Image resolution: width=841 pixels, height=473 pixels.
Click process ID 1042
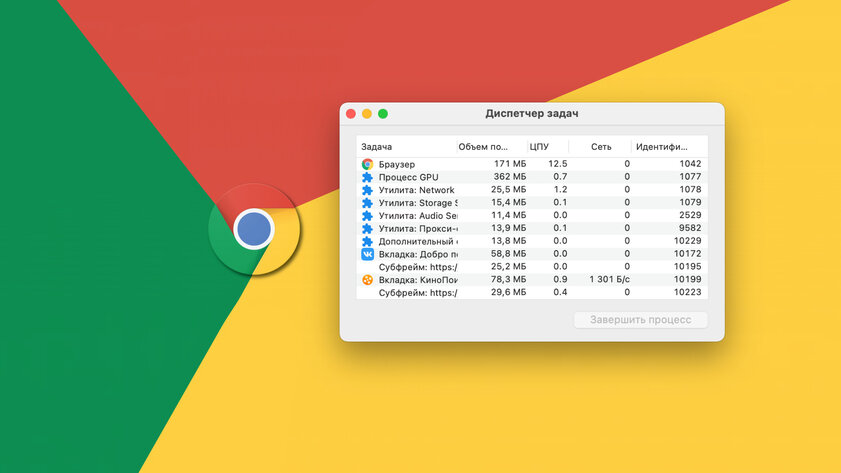pyautogui.click(x=690, y=164)
